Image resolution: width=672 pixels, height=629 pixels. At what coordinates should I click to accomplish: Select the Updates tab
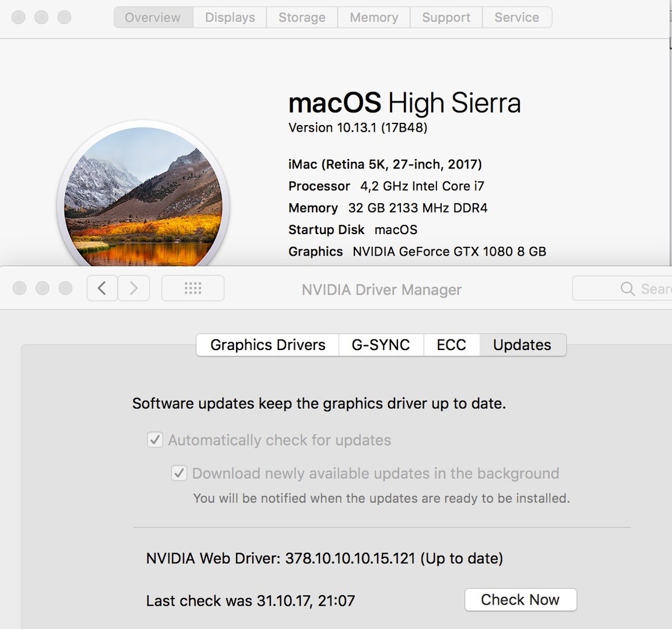pos(522,345)
